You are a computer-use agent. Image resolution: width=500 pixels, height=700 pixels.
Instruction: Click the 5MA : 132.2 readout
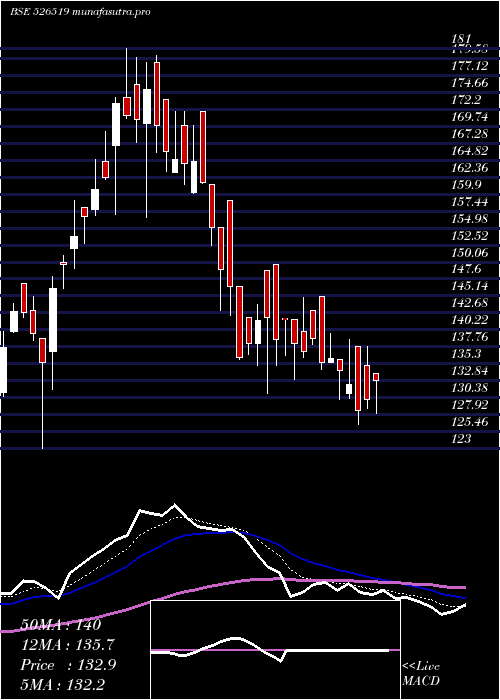pyautogui.click(x=62, y=684)
